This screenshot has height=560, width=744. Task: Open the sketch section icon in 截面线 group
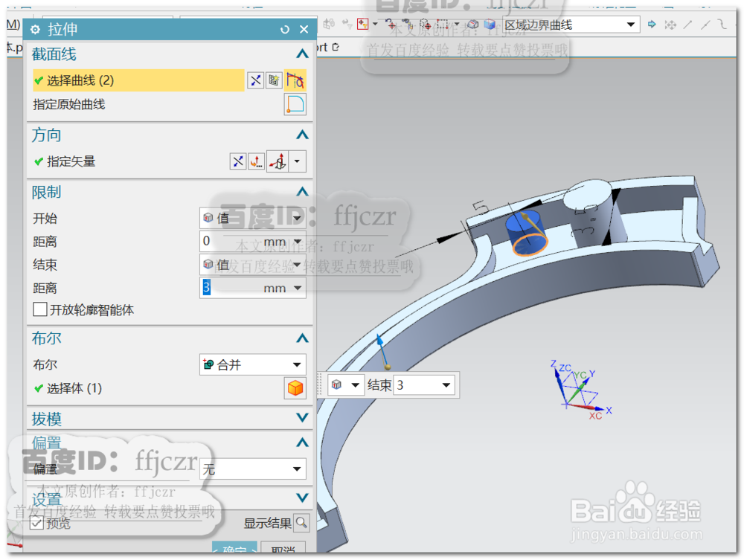[x=274, y=80]
